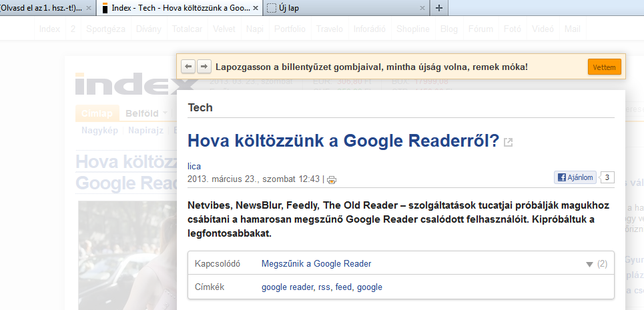Click Velvet in top network bar
Viewport: 644px width, 310px height.
coord(224,29)
